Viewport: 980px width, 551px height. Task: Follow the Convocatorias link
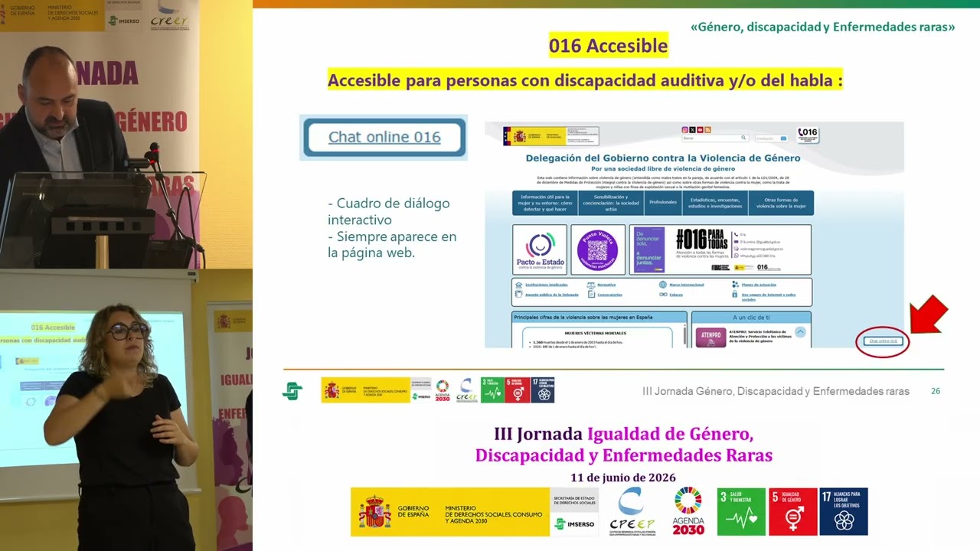pos(609,295)
